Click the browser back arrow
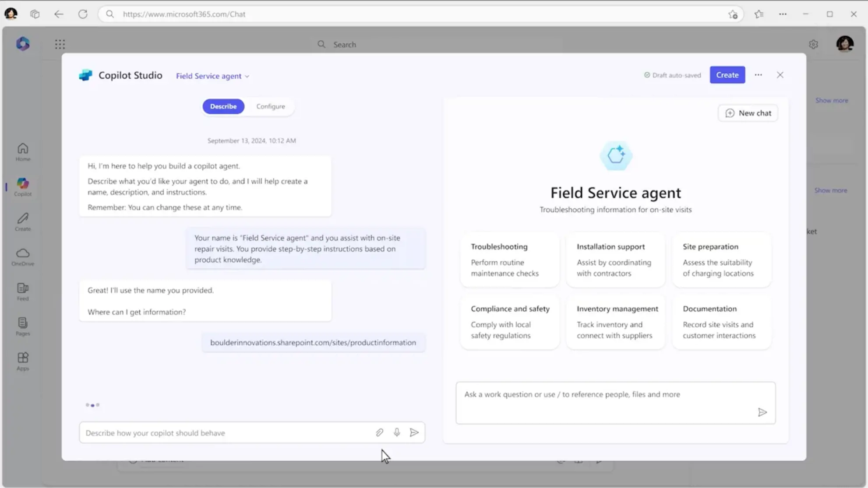The height and width of the screenshot is (488, 868). click(x=59, y=14)
